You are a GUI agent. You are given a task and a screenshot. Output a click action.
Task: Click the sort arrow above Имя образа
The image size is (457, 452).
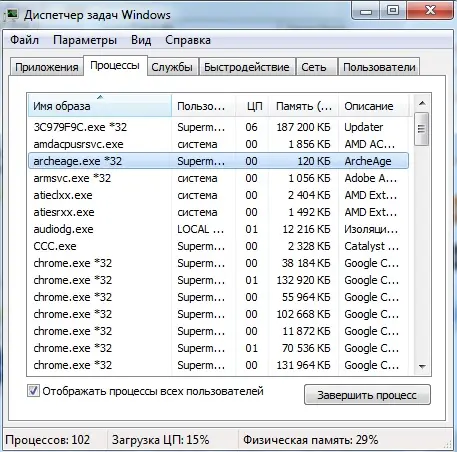coord(100,97)
